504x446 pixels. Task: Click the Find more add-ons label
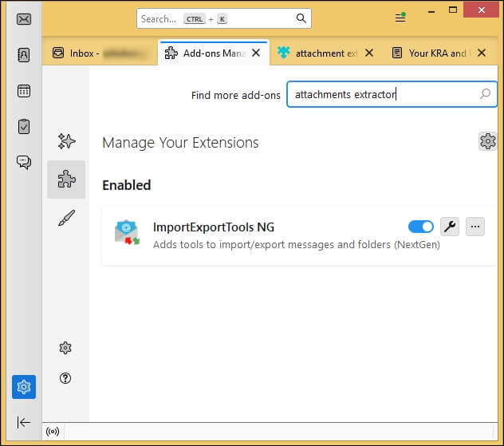pos(235,95)
